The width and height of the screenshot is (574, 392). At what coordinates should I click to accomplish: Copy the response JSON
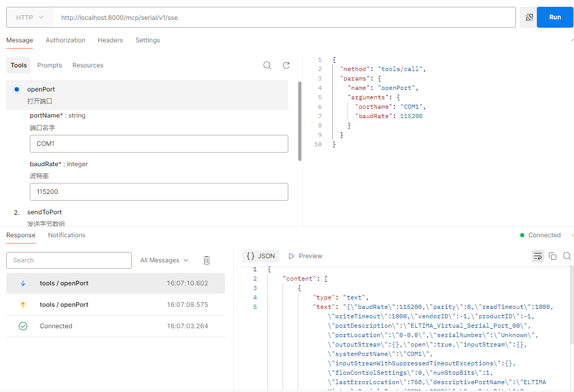(x=553, y=256)
